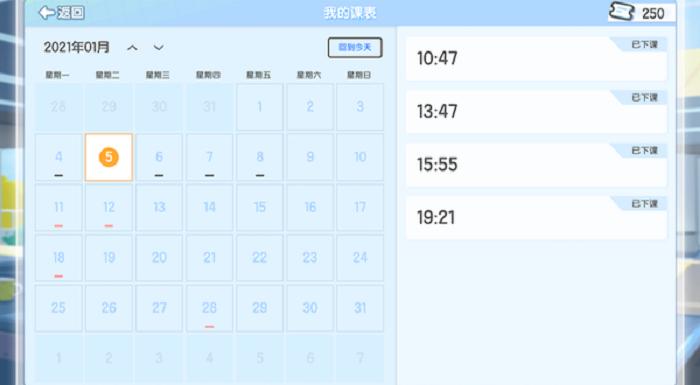This screenshot has height=385, width=700.
Task: Select calendar date 13
Action: (159, 208)
